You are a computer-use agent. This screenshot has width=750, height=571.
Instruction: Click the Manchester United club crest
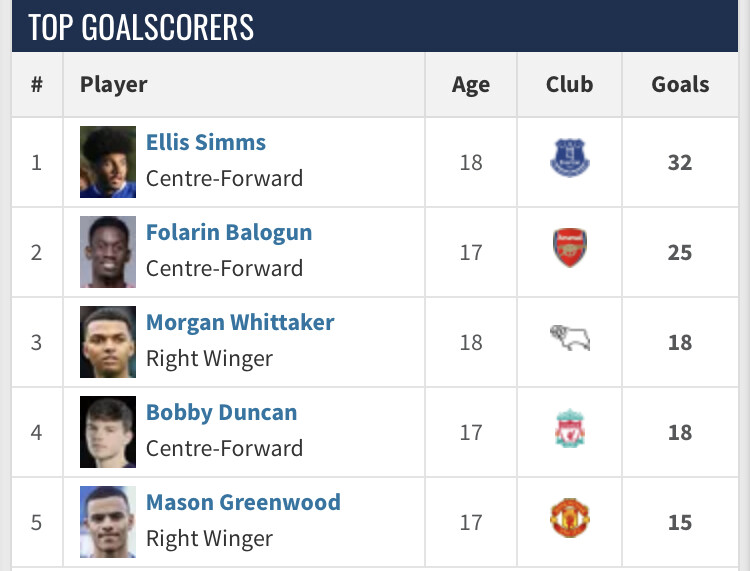pos(569,518)
